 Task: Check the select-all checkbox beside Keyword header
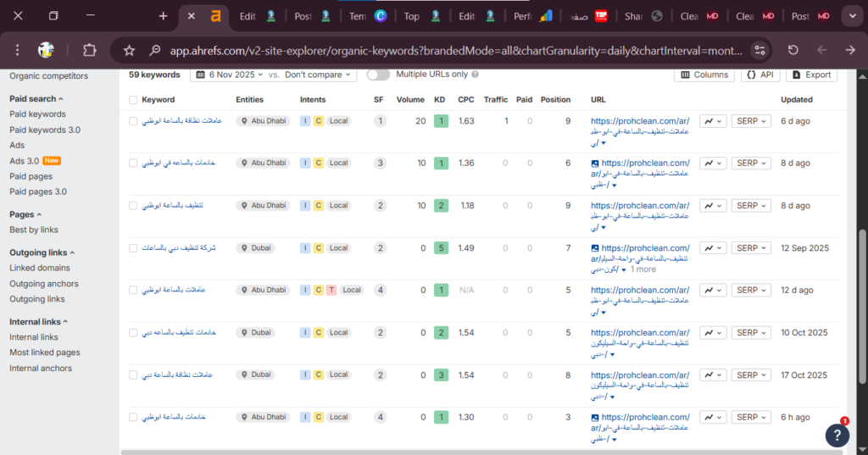[x=133, y=100]
